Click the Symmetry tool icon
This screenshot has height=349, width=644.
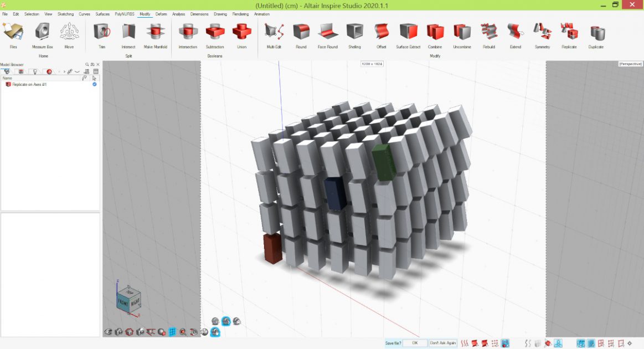542,34
